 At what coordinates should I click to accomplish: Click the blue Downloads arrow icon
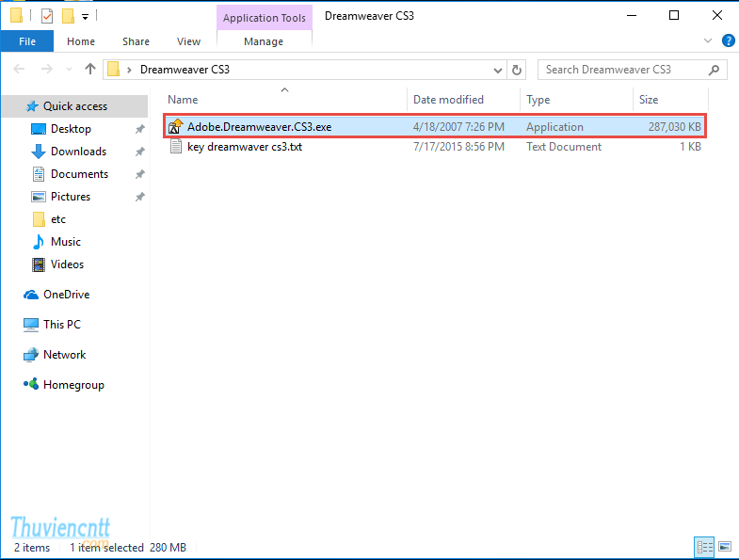point(39,152)
